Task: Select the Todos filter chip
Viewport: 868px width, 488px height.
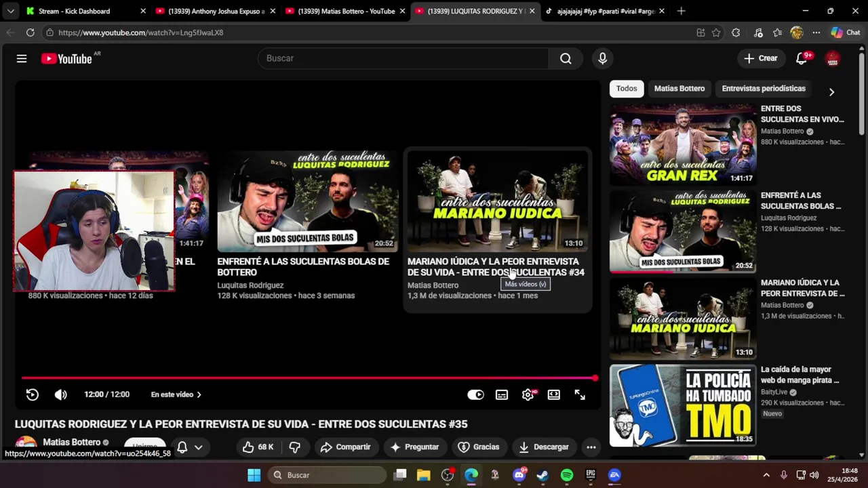Action: 627,89
